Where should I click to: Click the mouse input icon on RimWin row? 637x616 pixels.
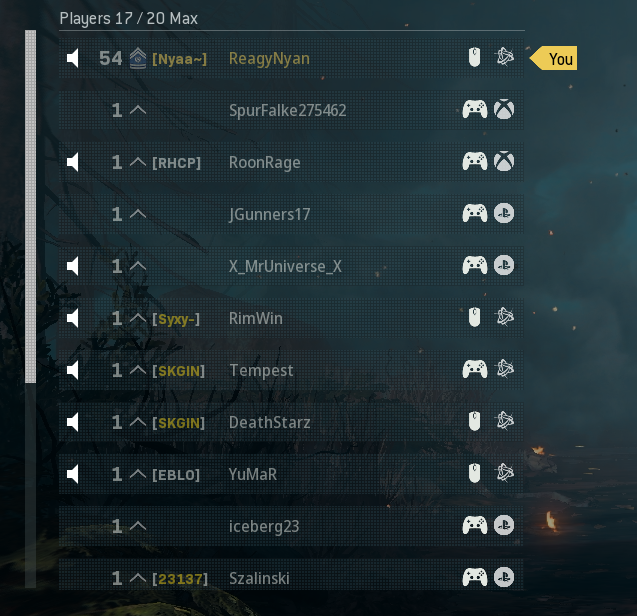tap(474, 317)
